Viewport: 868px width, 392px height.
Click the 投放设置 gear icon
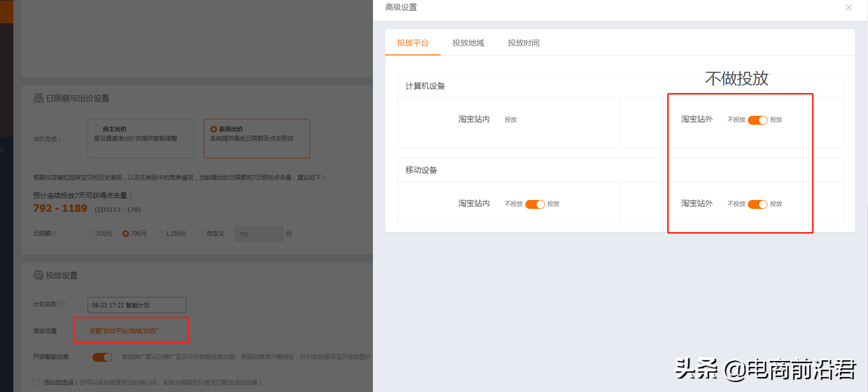click(38, 275)
